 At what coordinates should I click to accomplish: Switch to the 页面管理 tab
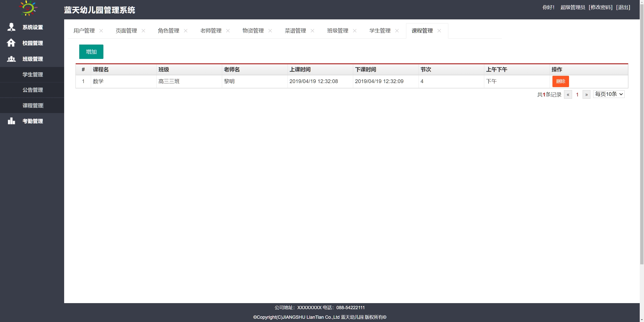[x=126, y=31]
